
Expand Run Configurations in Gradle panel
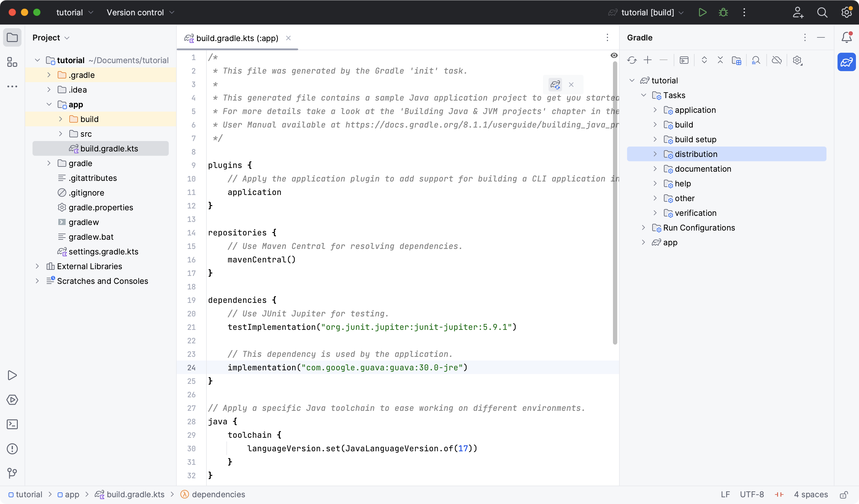643,227
